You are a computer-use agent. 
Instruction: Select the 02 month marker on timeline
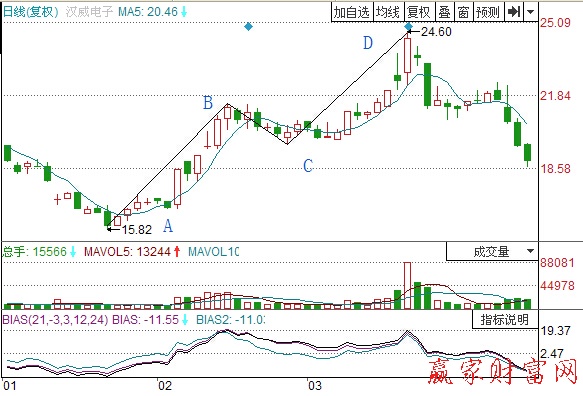pyautogui.click(x=165, y=386)
